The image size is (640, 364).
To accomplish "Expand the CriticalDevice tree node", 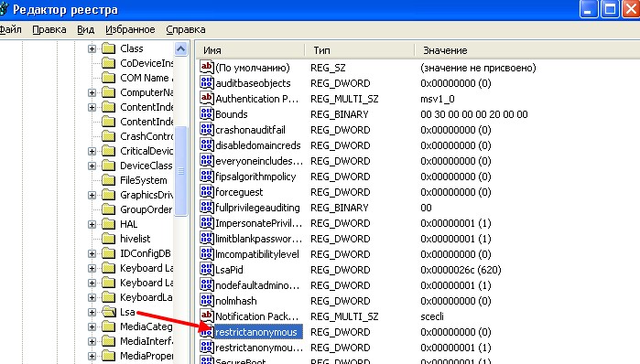I will pos(92,152).
